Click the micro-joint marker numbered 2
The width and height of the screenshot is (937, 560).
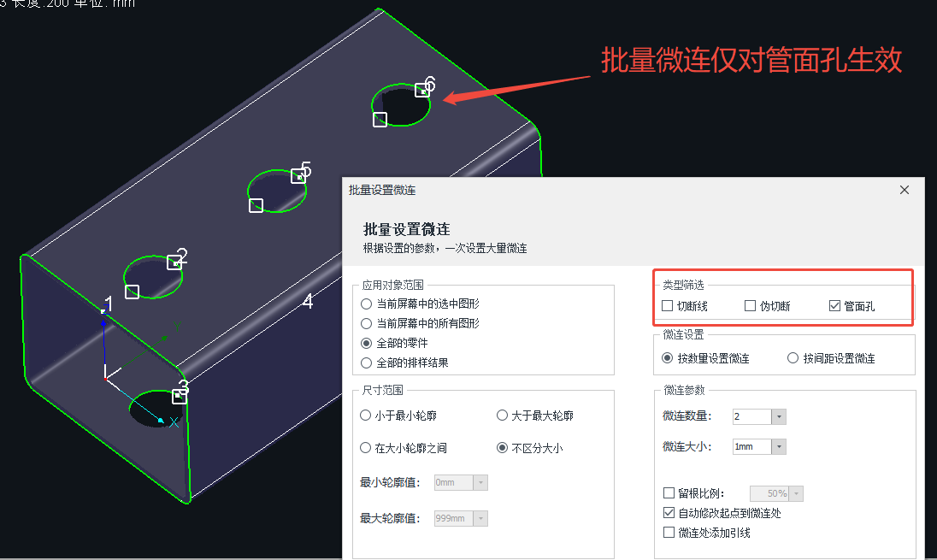point(174,262)
